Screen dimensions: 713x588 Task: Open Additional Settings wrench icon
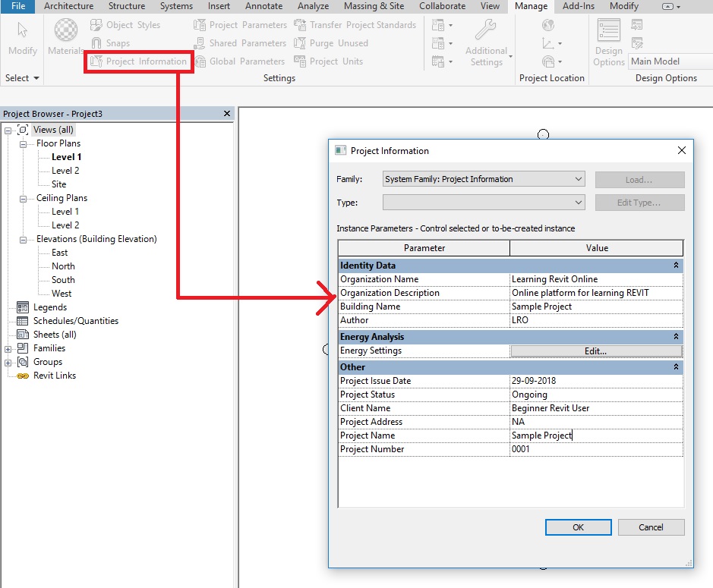tap(486, 32)
